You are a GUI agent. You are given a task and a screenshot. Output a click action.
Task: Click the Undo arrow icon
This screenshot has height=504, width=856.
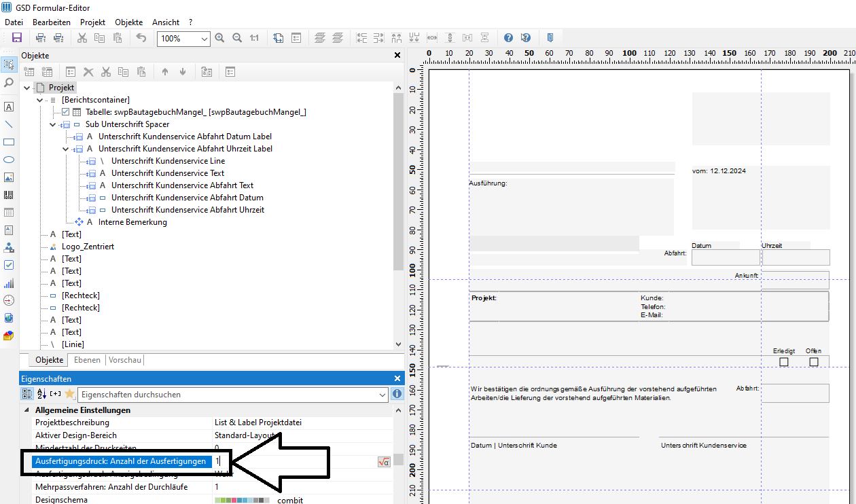tap(141, 38)
